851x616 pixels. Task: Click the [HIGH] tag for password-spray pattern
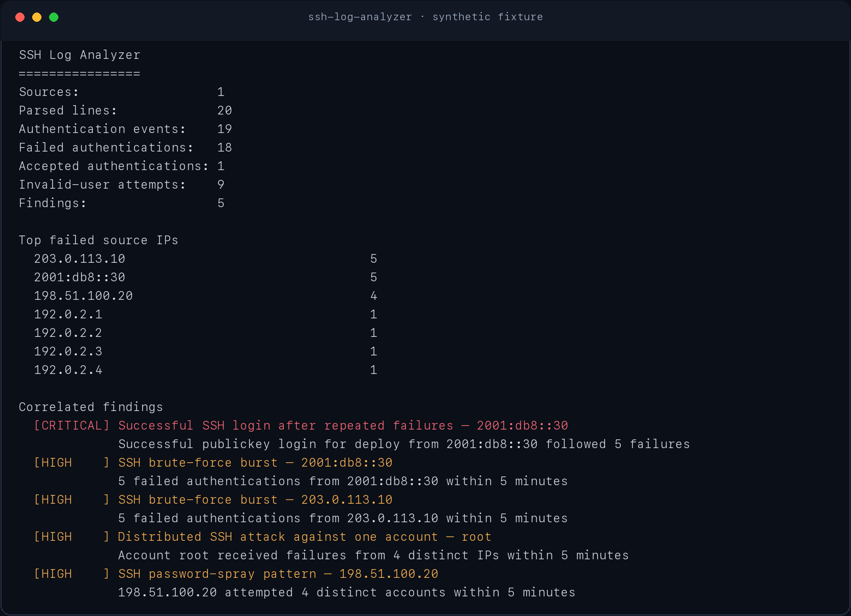[72, 574]
